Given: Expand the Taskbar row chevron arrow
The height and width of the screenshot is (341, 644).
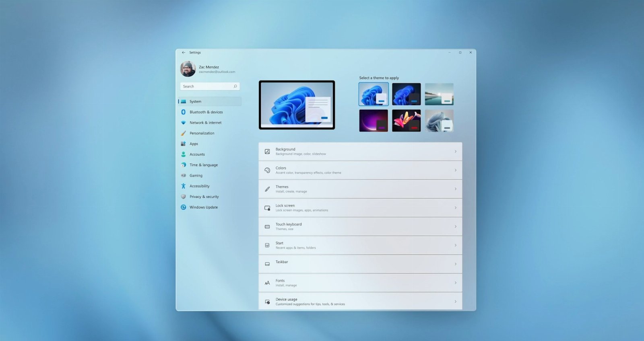Looking at the screenshot, I should [455, 264].
